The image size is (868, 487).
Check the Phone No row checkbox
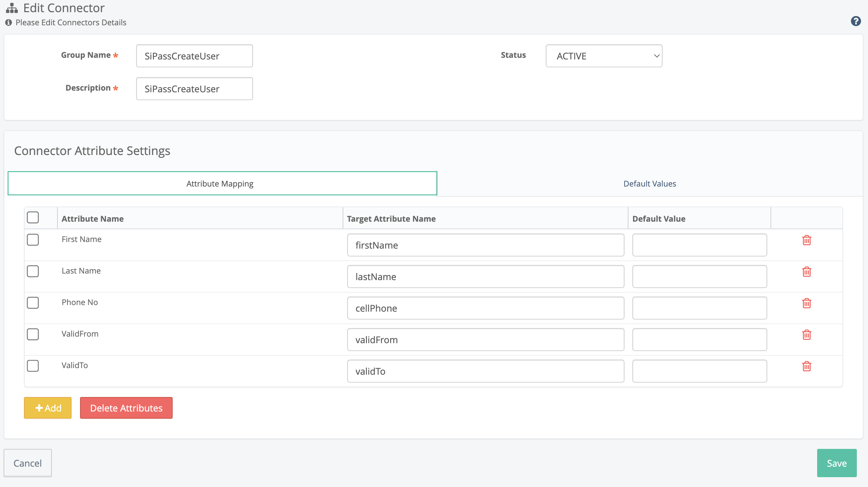click(33, 303)
